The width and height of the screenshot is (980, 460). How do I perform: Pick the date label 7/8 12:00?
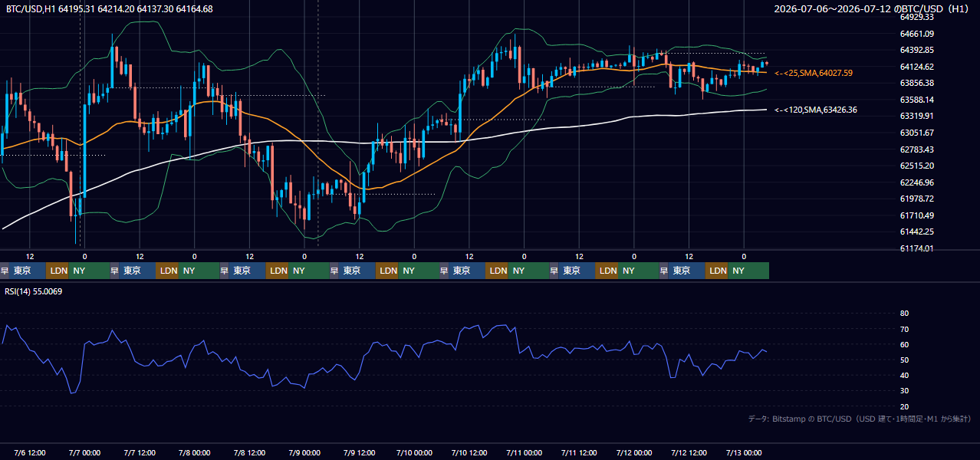[249, 452]
